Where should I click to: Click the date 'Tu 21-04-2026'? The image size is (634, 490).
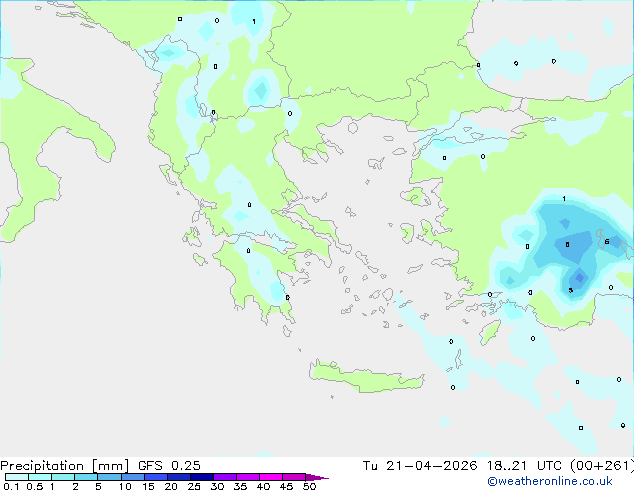coord(420,466)
